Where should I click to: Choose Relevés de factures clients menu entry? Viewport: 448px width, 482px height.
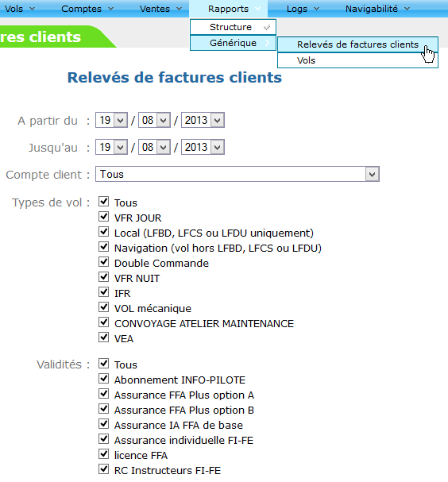coord(357,44)
